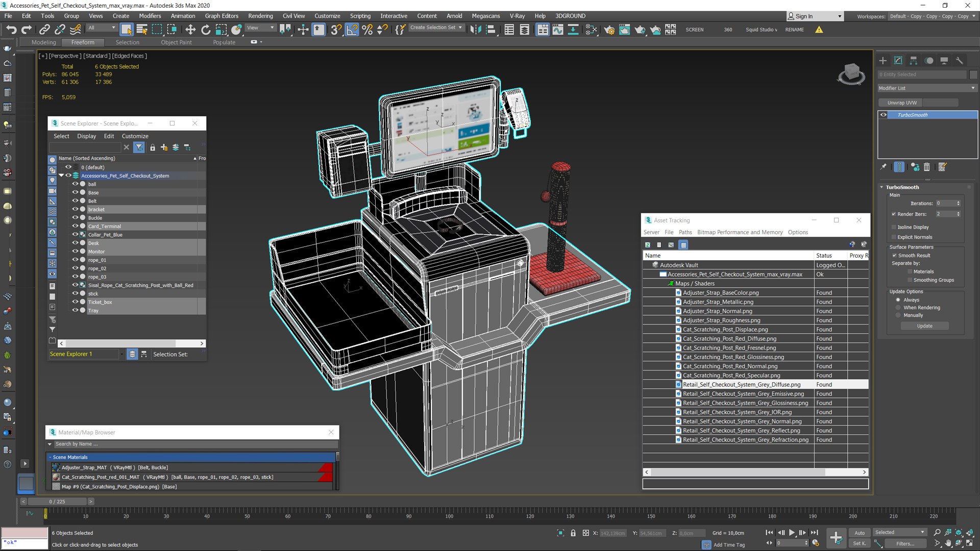Open the Rendering menu
This screenshot has height=551, width=980.
[260, 16]
